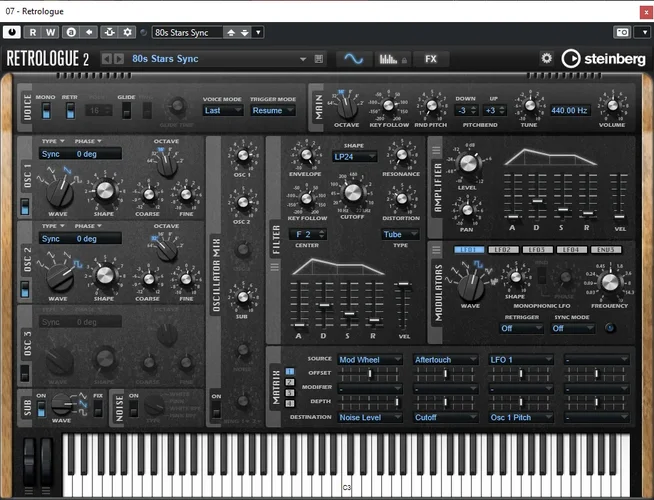Switch to the LFO2 modulator tab
This screenshot has width=654, height=500.
click(x=504, y=249)
